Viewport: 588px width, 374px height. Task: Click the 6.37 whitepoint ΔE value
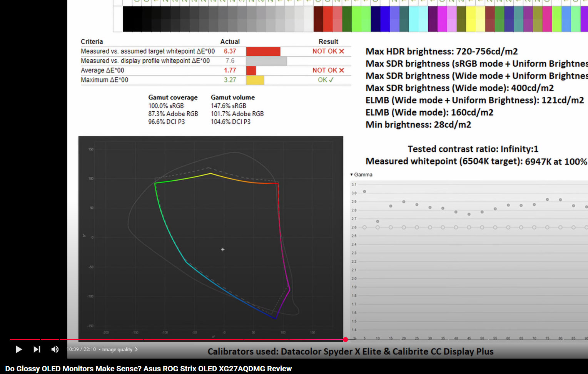pos(230,51)
